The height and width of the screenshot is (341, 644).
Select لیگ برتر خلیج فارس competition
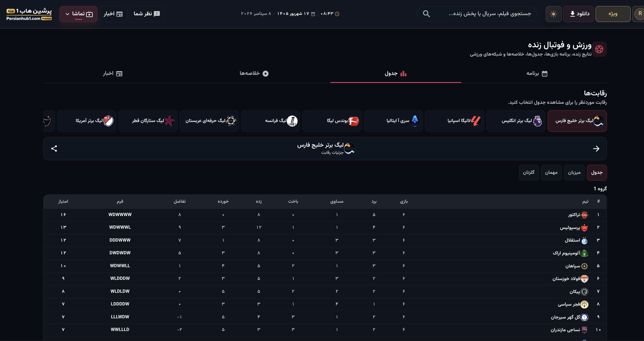[x=577, y=121]
